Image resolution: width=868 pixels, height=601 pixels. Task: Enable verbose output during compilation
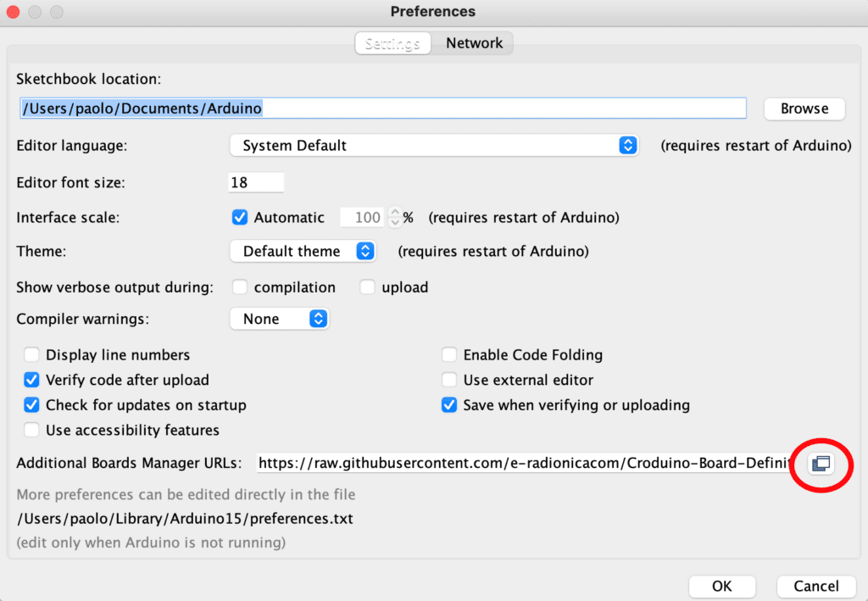click(240, 287)
